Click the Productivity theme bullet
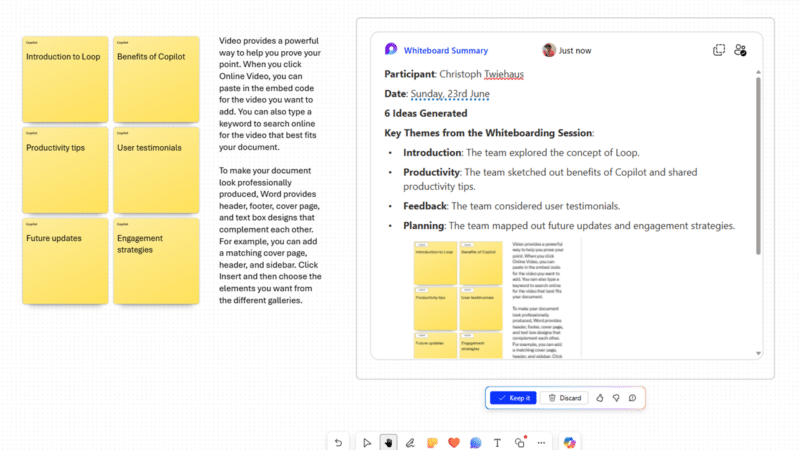Image resolution: width=800 pixels, height=450 pixels. tap(550, 179)
